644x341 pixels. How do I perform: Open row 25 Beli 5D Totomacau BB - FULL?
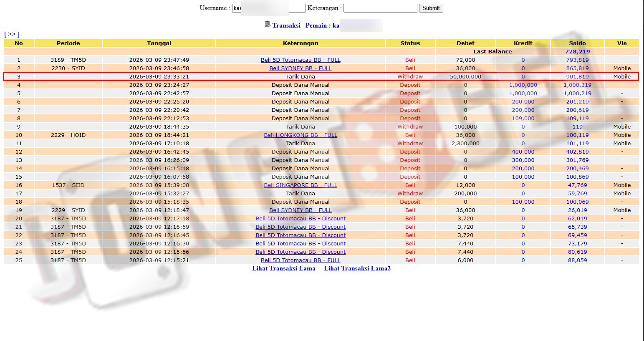[301, 260]
